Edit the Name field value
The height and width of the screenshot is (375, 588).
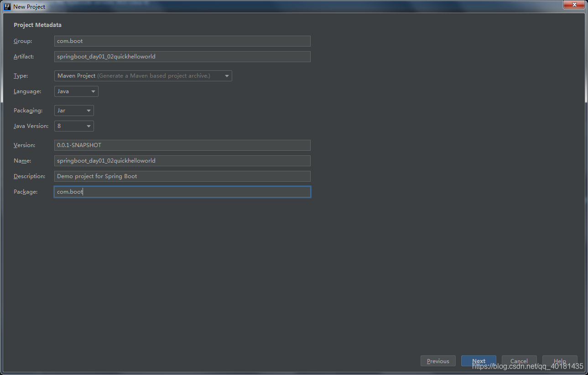tap(182, 161)
